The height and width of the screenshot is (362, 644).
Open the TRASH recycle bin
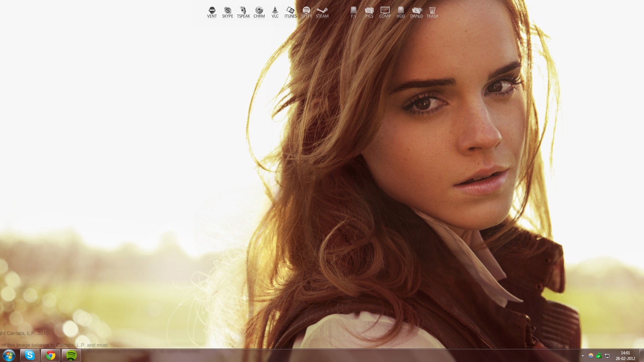[x=432, y=12]
